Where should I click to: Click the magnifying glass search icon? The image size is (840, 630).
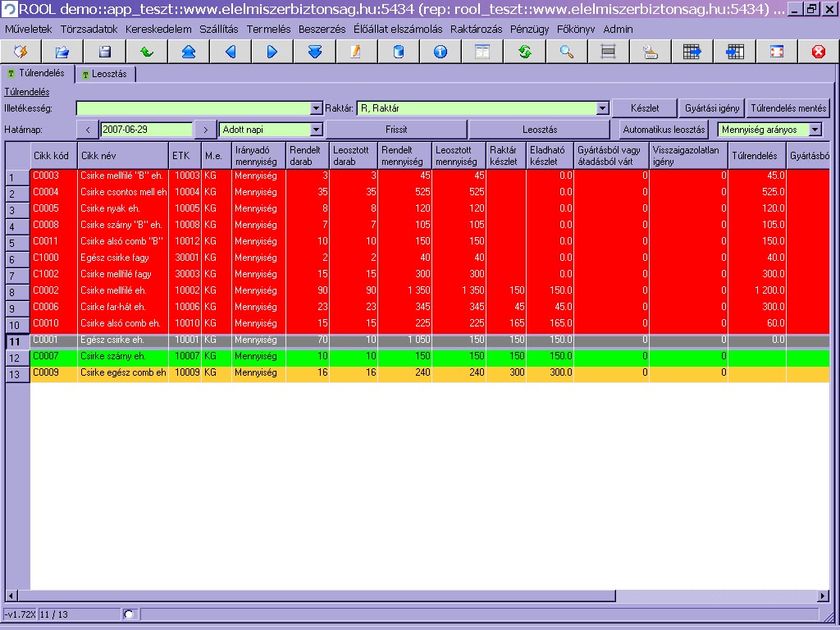566,52
